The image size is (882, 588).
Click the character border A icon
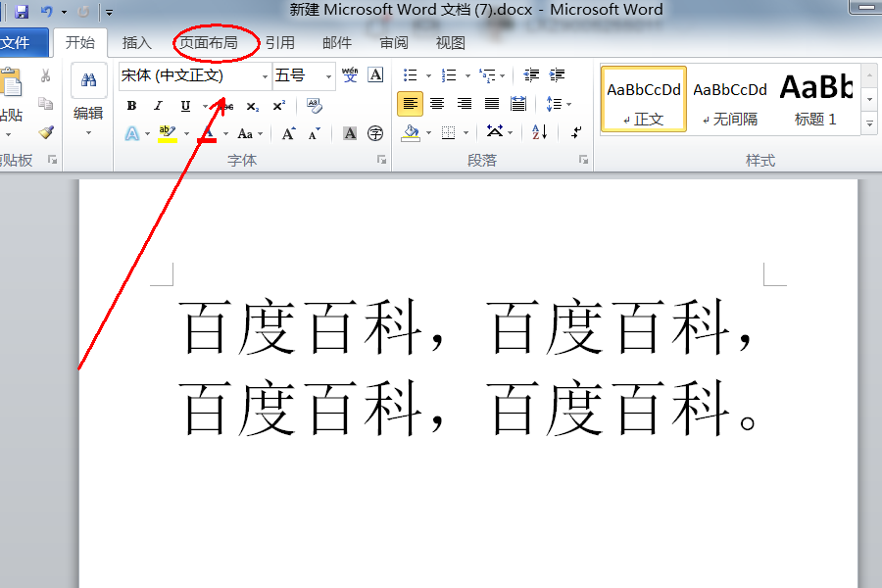pos(375,74)
